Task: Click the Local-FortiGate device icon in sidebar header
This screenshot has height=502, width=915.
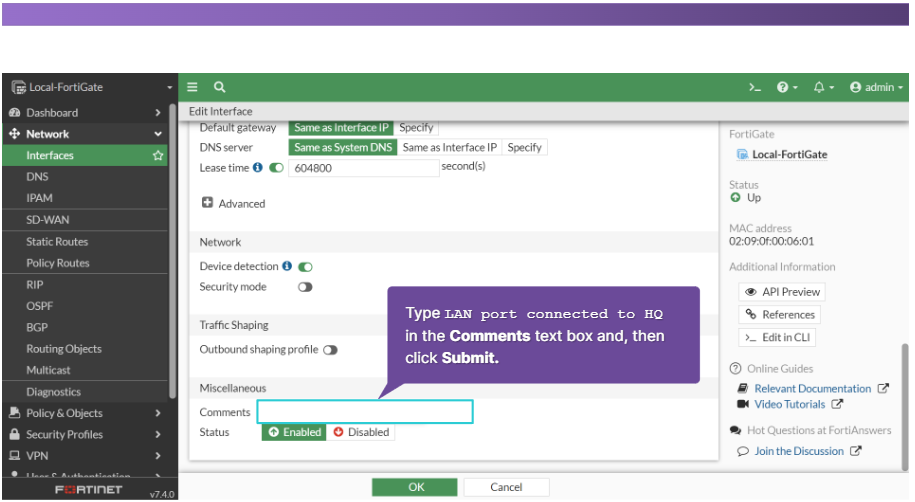Action: click(19, 88)
